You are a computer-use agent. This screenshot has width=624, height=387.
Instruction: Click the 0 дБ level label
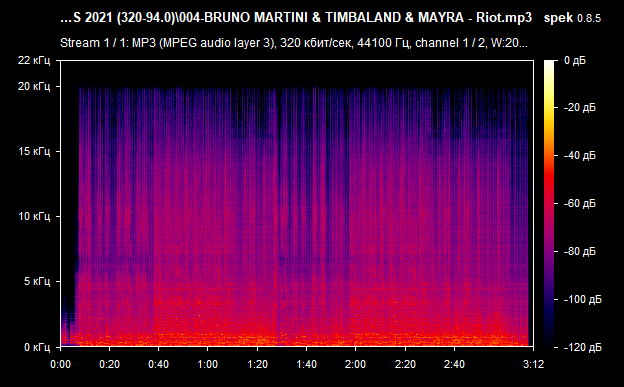coord(575,61)
